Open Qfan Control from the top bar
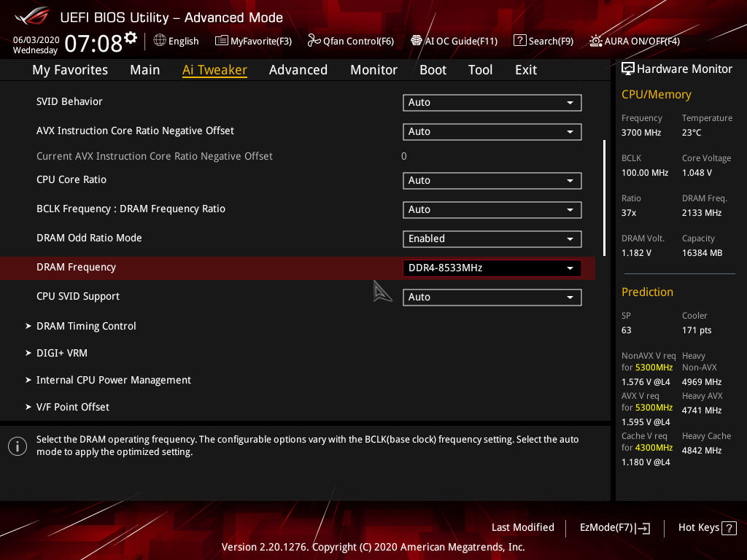 350,41
